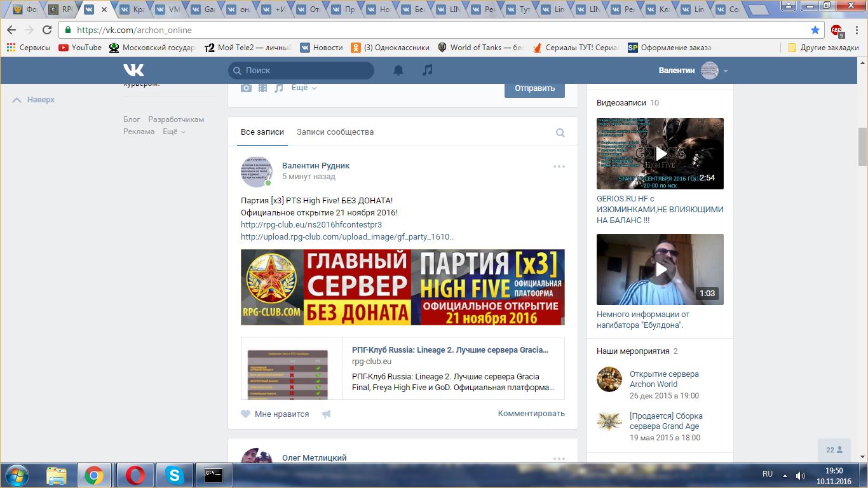Open the rpg-club.eu contest link
Screen dimensions: 868x488
point(311,224)
